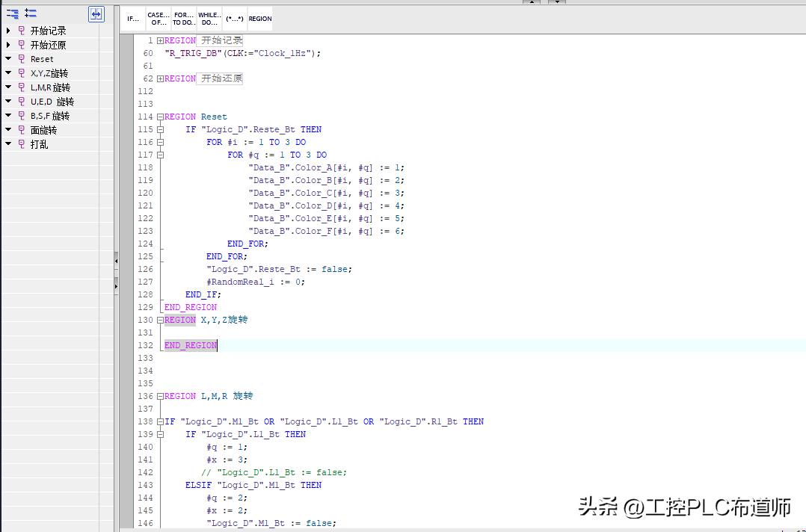
Task: Insert a REGION block from toolbar
Action: (x=260, y=19)
